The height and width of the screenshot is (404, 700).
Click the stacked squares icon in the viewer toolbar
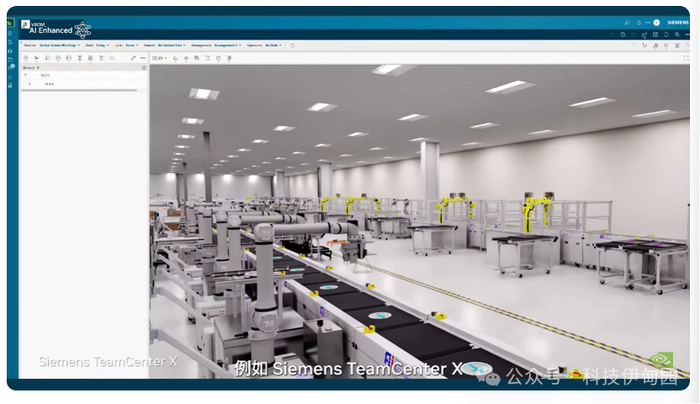tap(197, 58)
